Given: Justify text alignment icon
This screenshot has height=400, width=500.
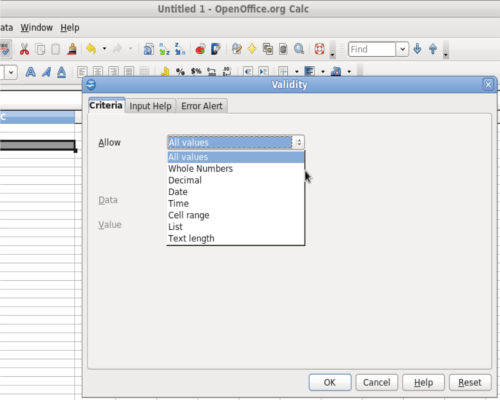Looking at the screenshot, I should (x=129, y=71).
